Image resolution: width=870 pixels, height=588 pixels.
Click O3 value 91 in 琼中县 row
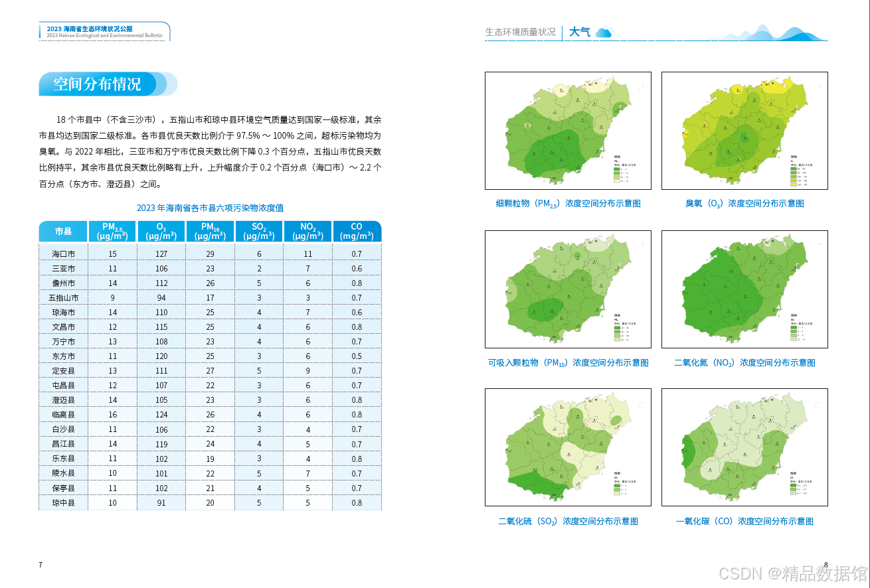pyautogui.click(x=161, y=503)
